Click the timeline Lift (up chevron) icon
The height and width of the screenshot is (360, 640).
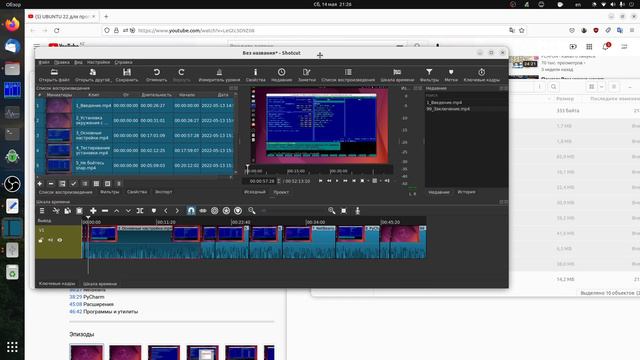coord(116,211)
